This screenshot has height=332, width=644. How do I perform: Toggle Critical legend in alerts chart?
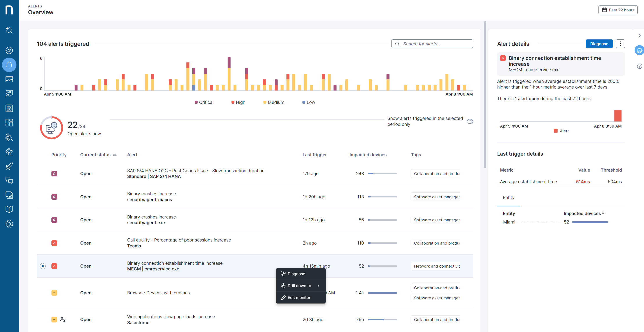tap(204, 102)
